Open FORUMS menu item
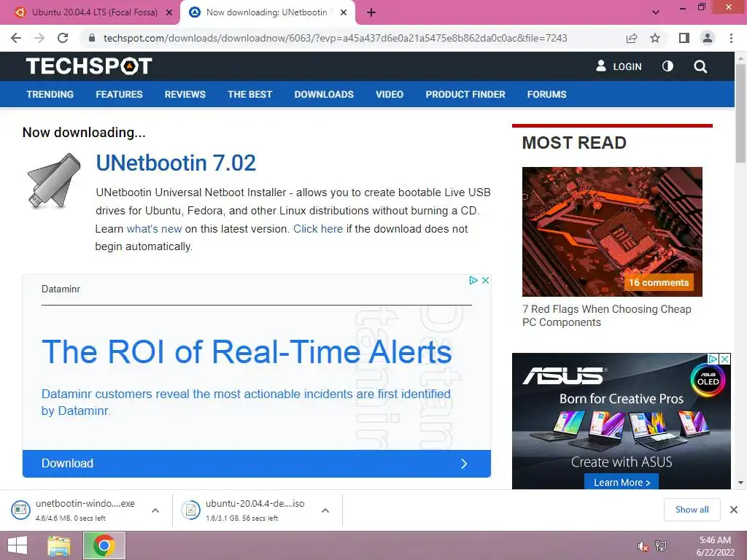The image size is (747, 560). [546, 94]
